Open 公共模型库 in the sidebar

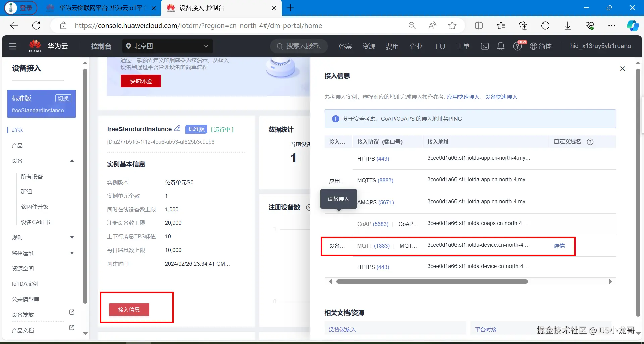[25, 299]
